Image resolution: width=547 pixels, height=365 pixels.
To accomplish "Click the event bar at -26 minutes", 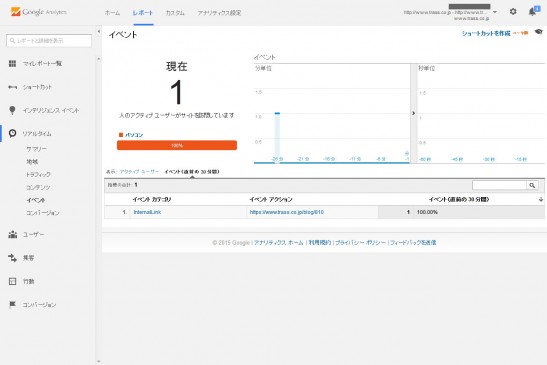I will coord(277,137).
